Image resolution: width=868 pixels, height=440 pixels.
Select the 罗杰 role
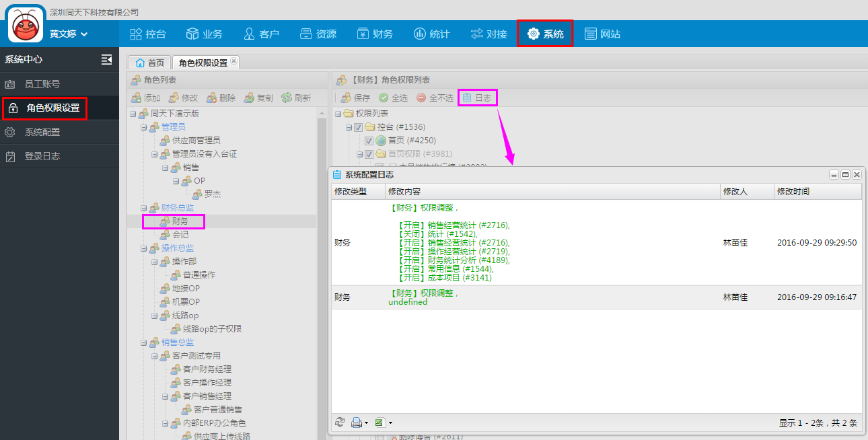213,194
